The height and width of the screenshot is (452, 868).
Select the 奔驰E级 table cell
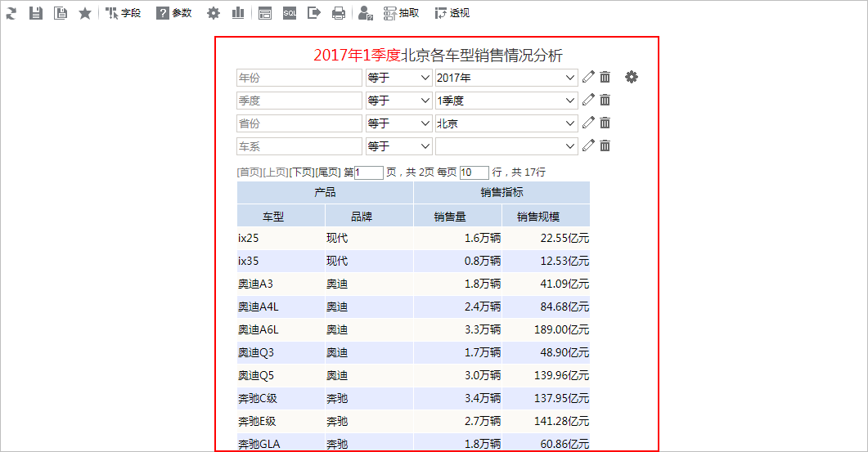[281, 422]
